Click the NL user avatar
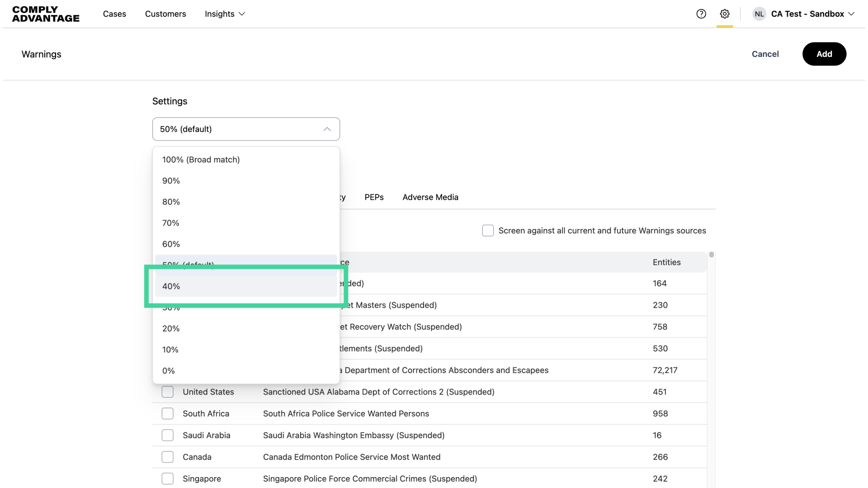This screenshot has height=488, width=868. 759,14
